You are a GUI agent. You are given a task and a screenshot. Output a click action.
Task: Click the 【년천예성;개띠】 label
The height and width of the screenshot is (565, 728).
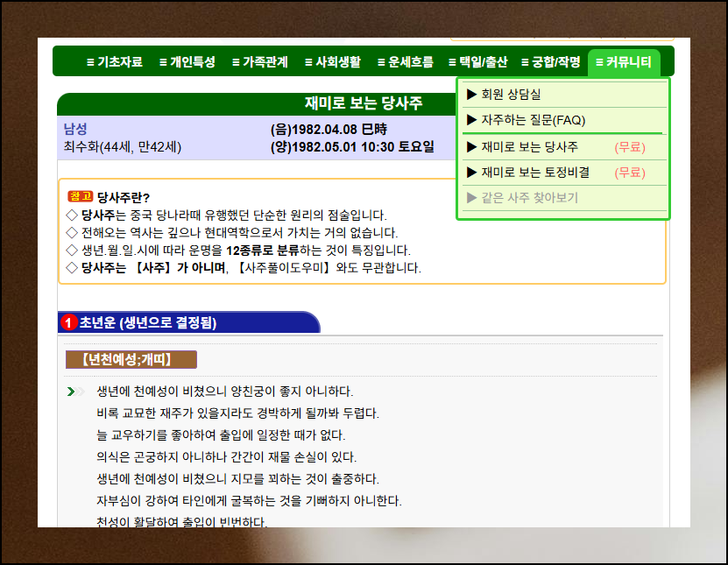pyautogui.click(x=131, y=359)
